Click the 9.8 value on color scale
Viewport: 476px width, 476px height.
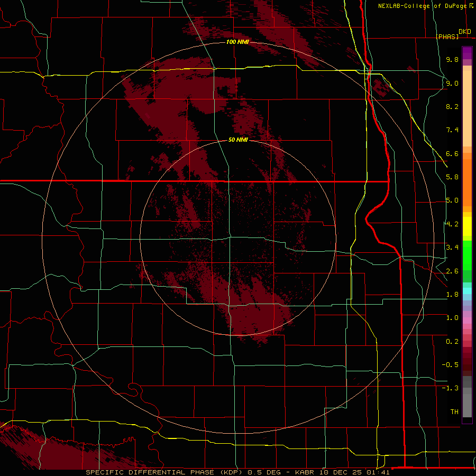tap(452, 59)
